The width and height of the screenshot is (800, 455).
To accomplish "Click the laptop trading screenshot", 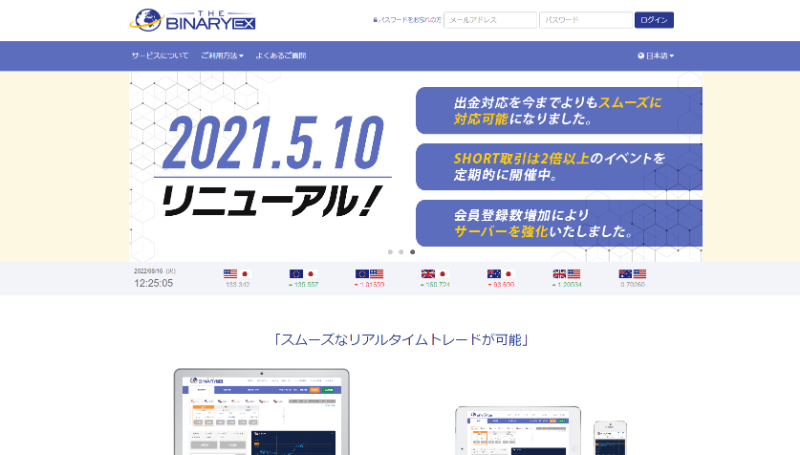I will (x=262, y=412).
